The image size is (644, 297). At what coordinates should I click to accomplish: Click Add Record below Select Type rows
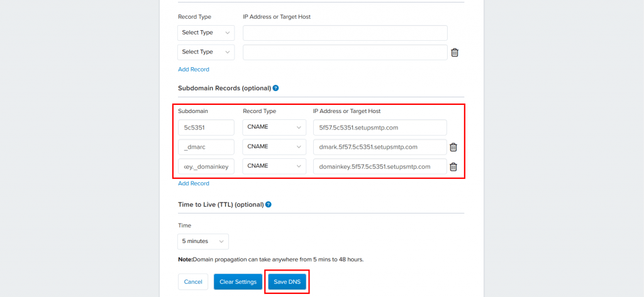(x=194, y=69)
